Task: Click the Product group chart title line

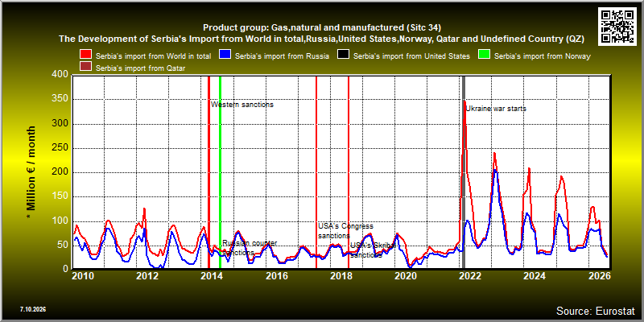Action: (x=322, y=28)
